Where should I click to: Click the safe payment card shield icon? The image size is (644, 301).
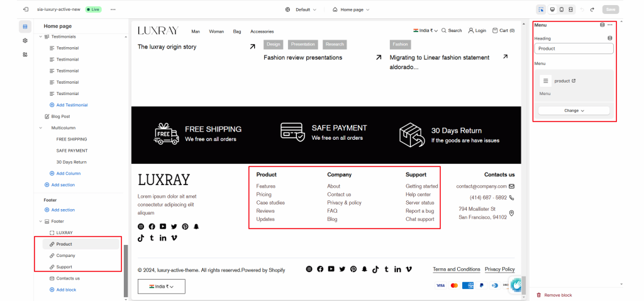[x=292, y=132]
